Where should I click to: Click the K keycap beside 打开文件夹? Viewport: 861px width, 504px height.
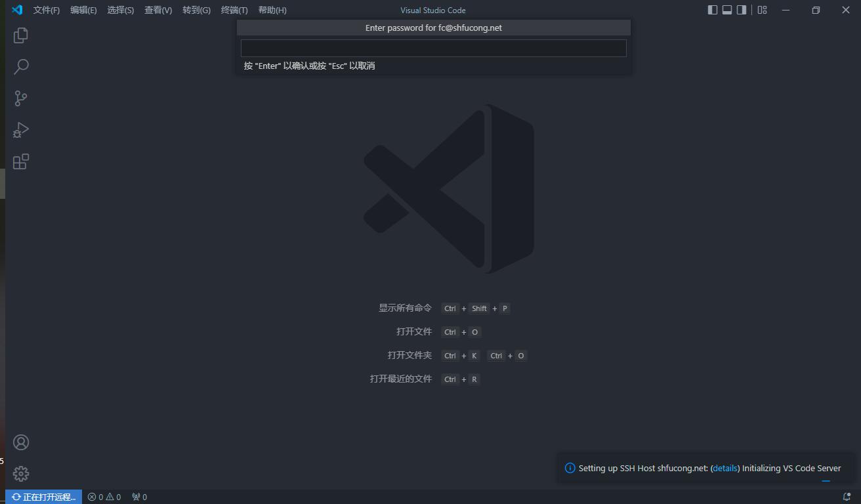(x=474, y=356)
